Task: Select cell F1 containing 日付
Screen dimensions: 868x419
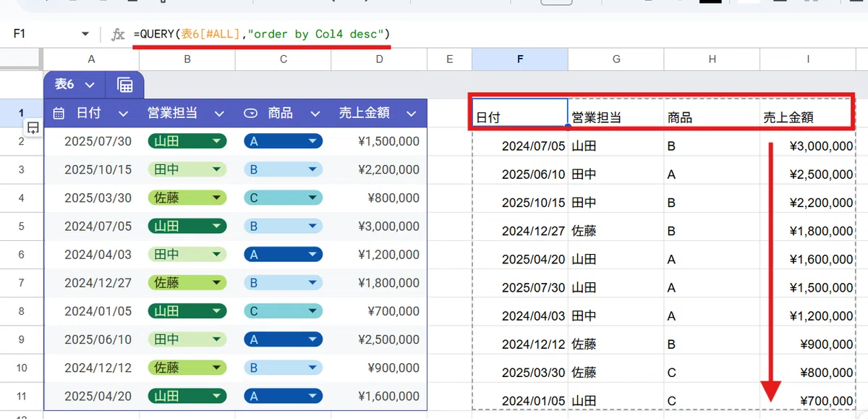Action: coord(520,113)
